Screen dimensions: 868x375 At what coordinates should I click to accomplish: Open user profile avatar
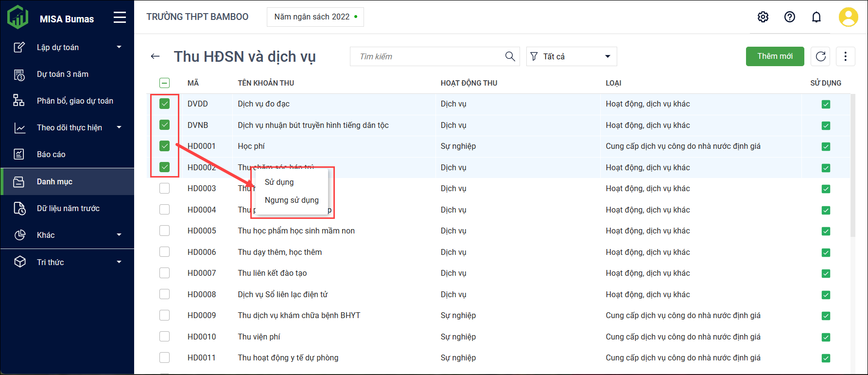click(848, 17)
